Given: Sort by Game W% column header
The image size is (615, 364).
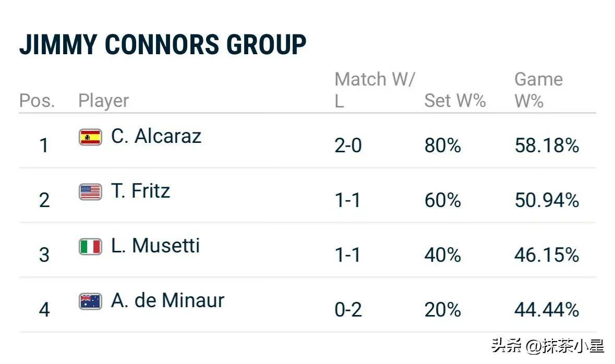Looking at the screenshot, I should pos(538,90).
